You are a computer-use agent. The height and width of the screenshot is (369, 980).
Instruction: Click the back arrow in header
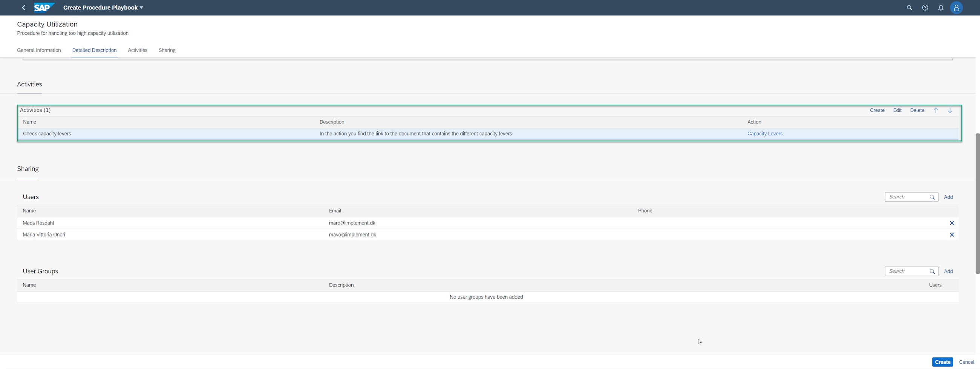24,8
